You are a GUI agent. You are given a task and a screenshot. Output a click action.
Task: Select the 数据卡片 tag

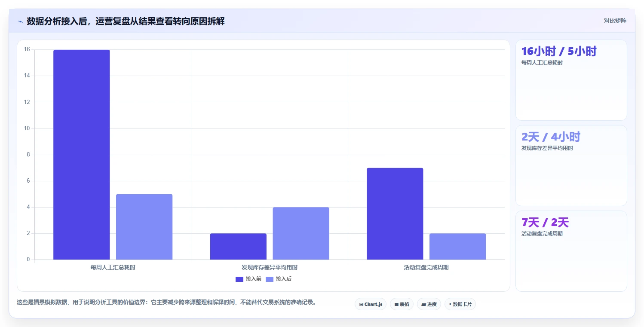pos(460,304)
